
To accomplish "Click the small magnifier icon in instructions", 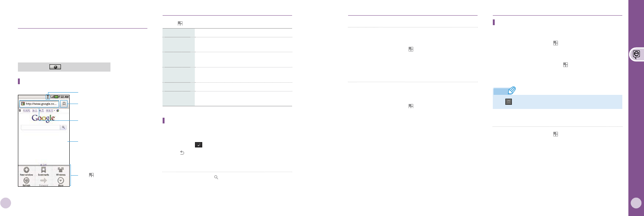I will point(216,178).
